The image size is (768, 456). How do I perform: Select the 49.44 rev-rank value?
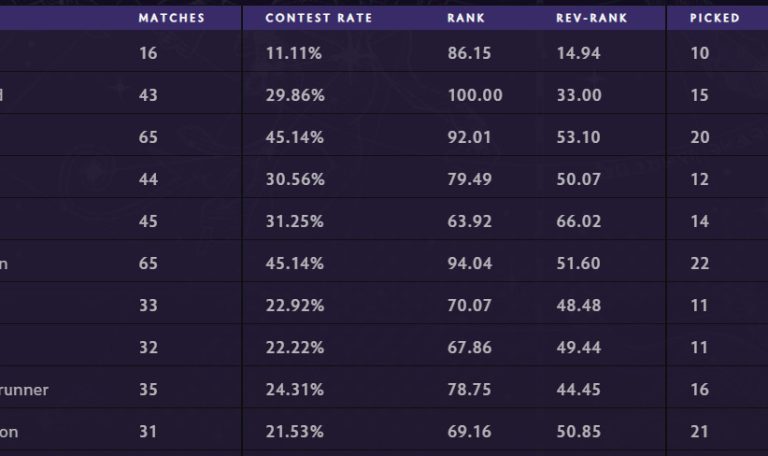(x=578, y=348)
